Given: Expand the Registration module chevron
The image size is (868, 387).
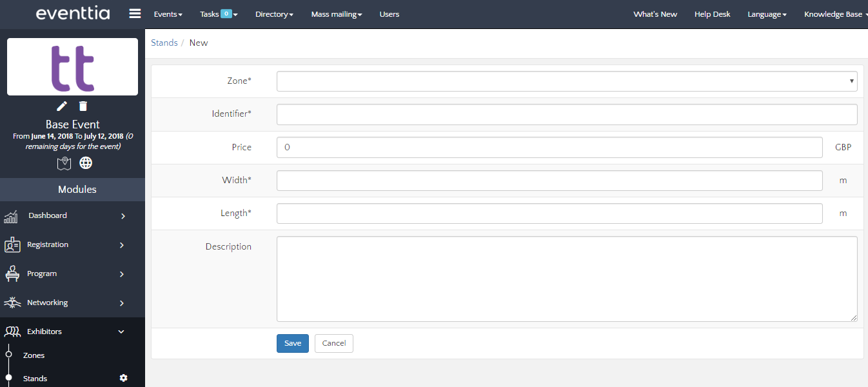Looking at the screenshot, I should coord(123,245).
